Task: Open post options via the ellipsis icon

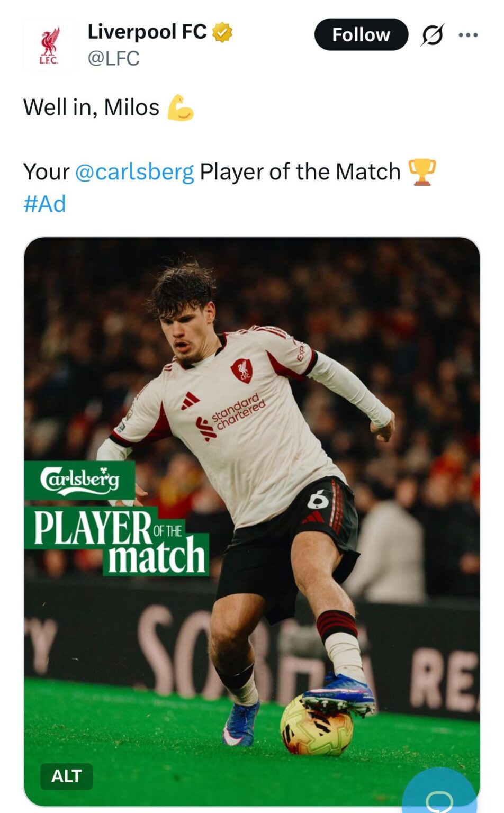Action: [469, 35]
